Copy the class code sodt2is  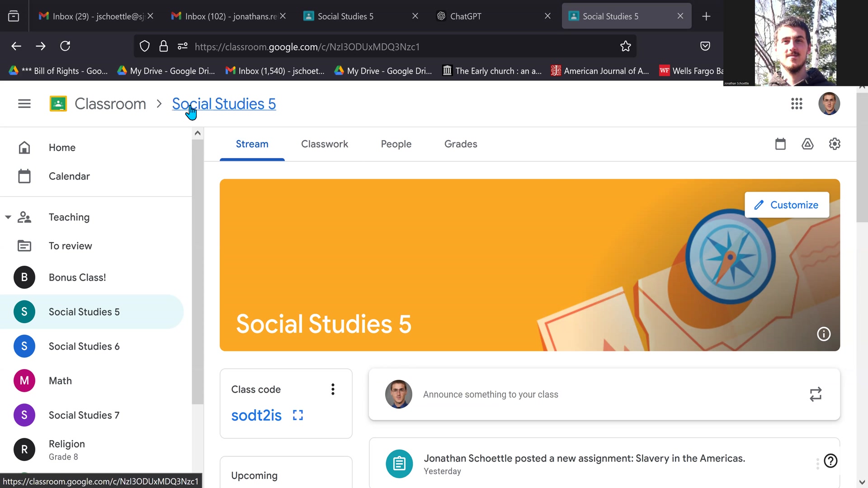click(x=256, y=415)
